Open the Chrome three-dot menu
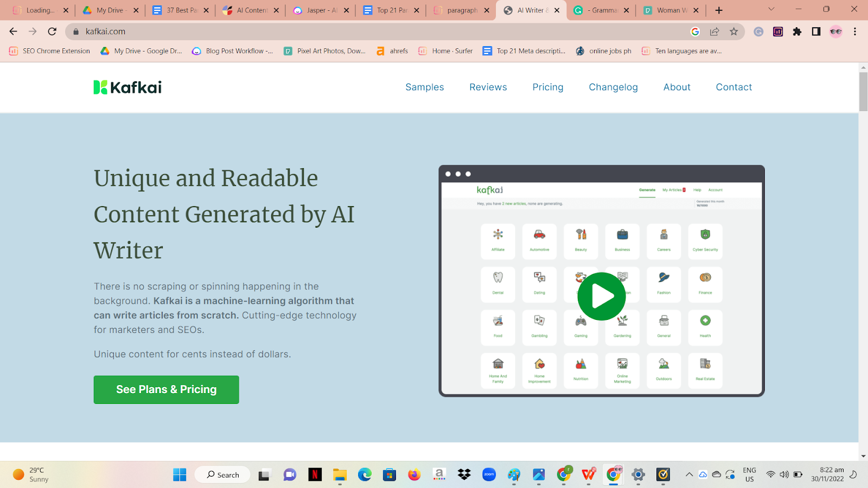Viewport: 868px width, 488px height. click(855, 31)
